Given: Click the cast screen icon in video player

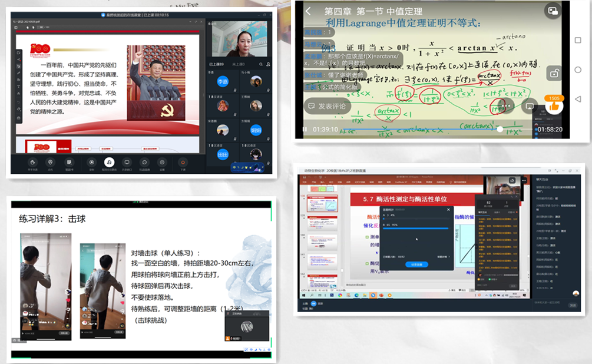Looking at the screenshot, I should click(530, 106).
